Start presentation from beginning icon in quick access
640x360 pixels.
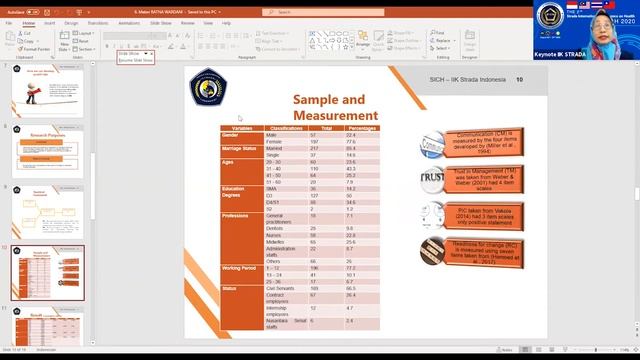pyautogui.click(x=79, y=12)
